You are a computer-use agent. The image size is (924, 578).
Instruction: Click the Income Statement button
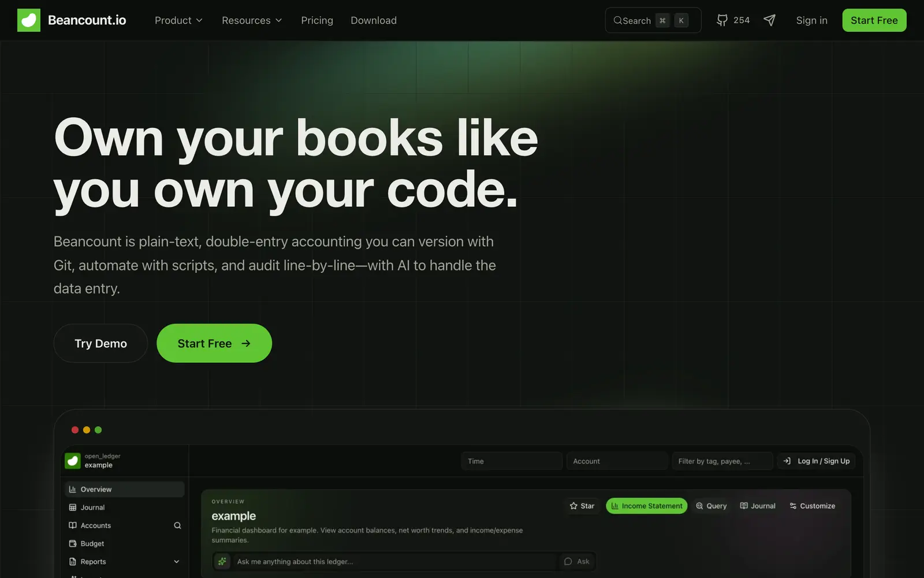[647, 506]
